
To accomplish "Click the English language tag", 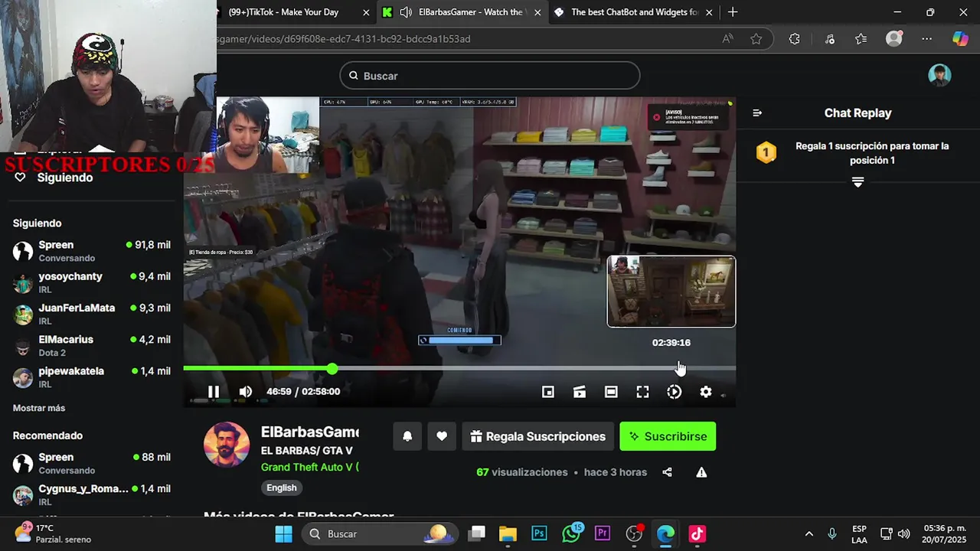I will click(282, 487).
